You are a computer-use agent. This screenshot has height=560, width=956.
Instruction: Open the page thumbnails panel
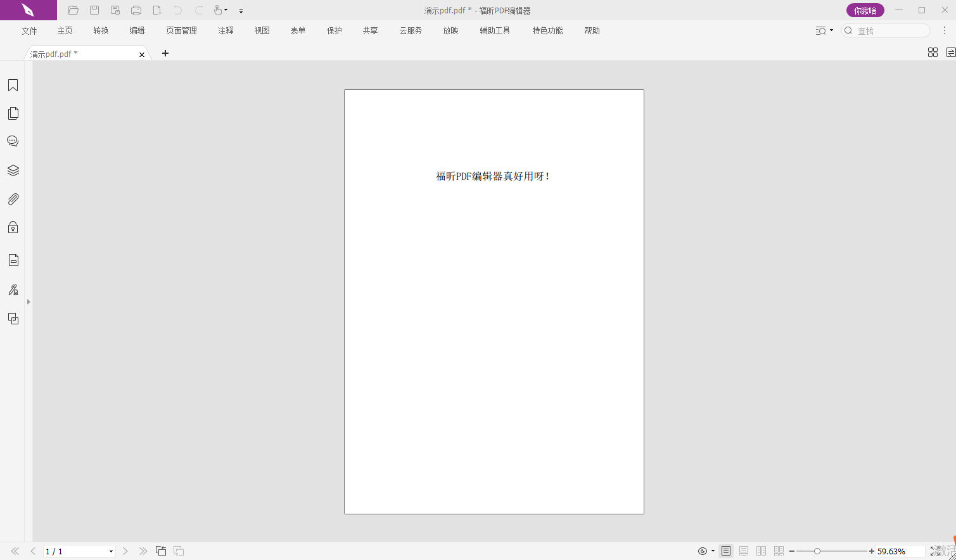13,113
